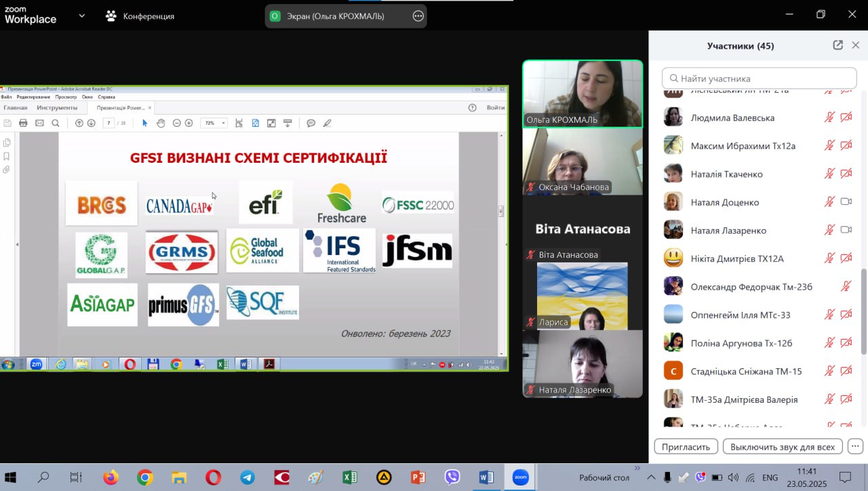The height and width of the screenshot is (491, 868).
Task: Select Віта Атанасова video tile
Action: tap(583, 229)
